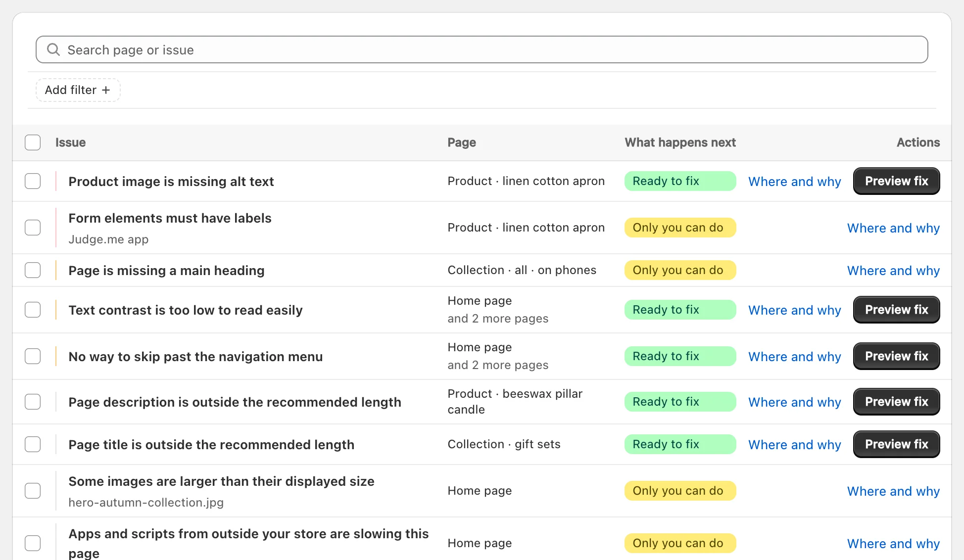Select checkbox for Some images are larger row

[x=33, y=491]
